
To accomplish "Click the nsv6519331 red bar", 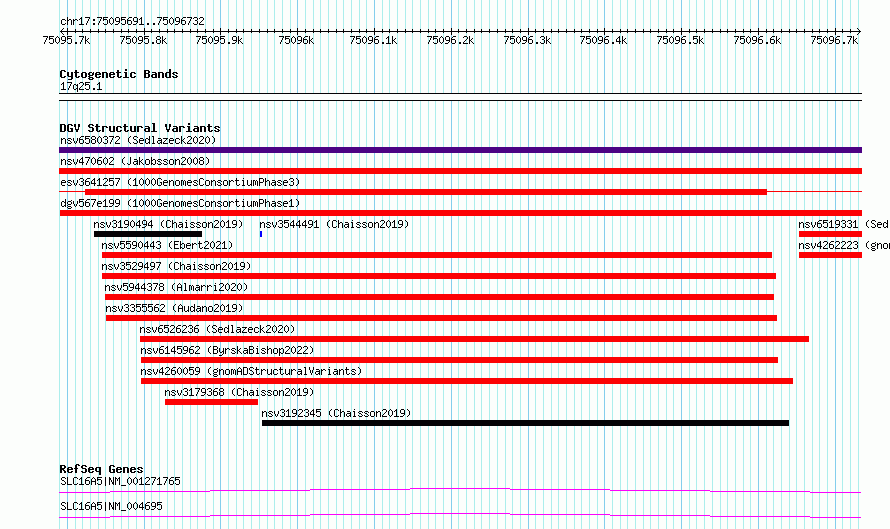I will point(830,234).
